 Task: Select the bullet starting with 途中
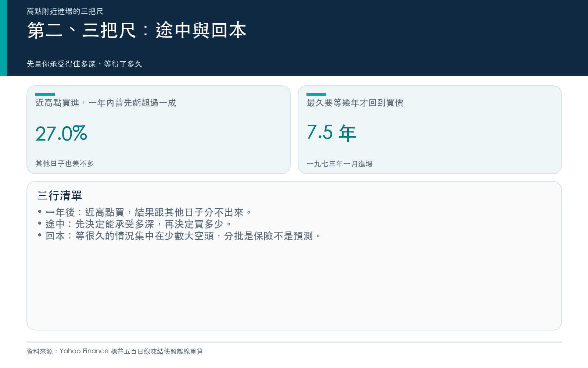click(135, 224)
